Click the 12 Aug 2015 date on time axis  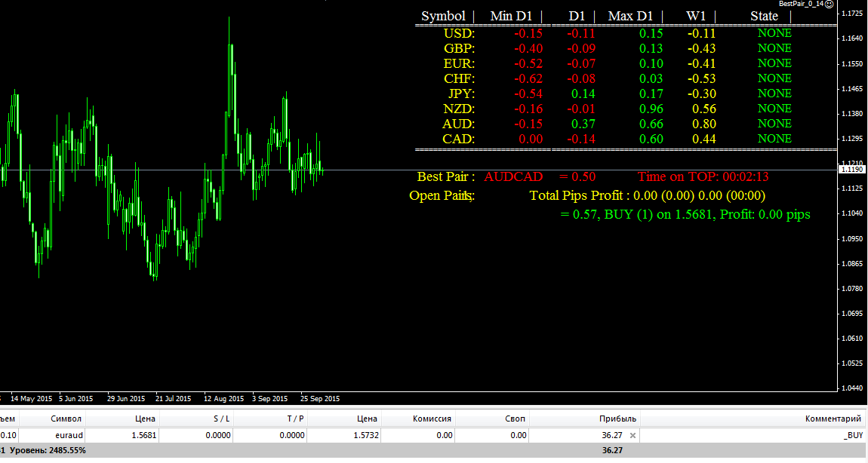tap(223, 398)
